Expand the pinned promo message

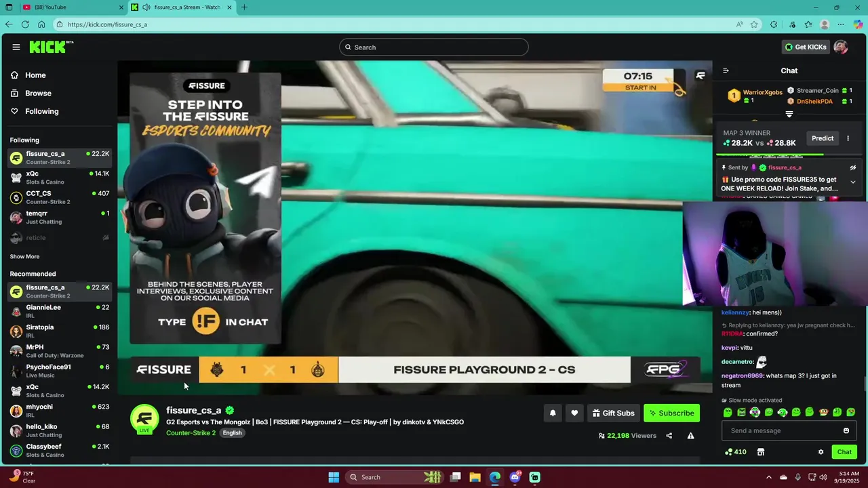[x=853, y=182]
